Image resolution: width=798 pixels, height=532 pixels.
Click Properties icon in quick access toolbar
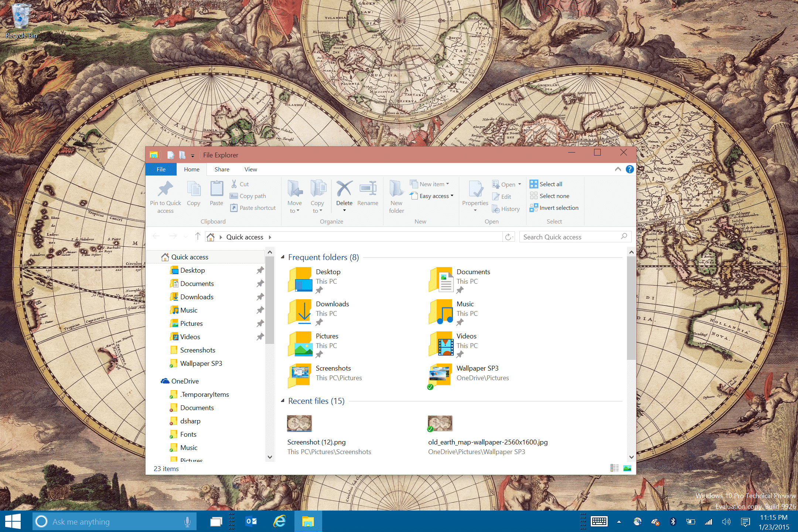170,155
